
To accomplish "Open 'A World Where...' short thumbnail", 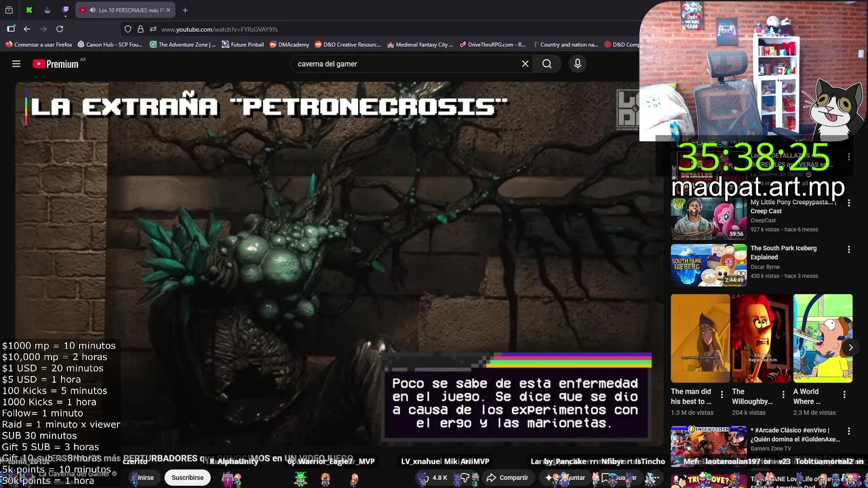I will tap(823, 338).
